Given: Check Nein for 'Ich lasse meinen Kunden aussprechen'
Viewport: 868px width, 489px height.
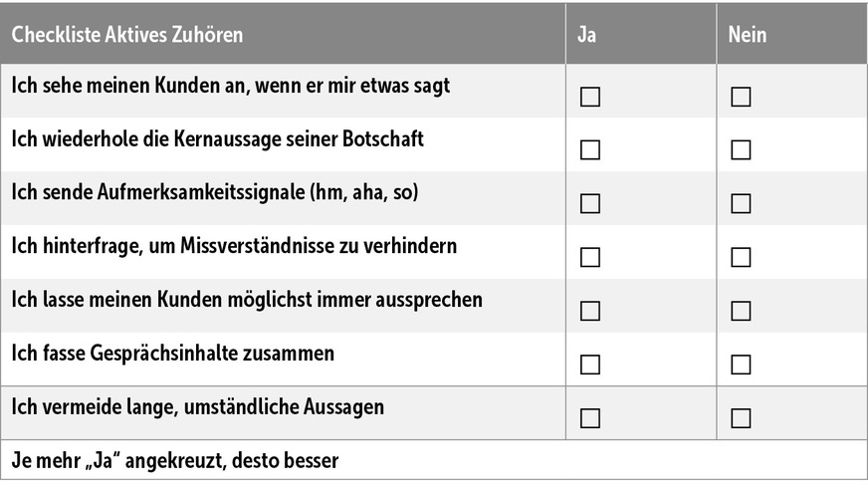Looking at the screenshot, I should pyautogui.click(x=741, y=311).
